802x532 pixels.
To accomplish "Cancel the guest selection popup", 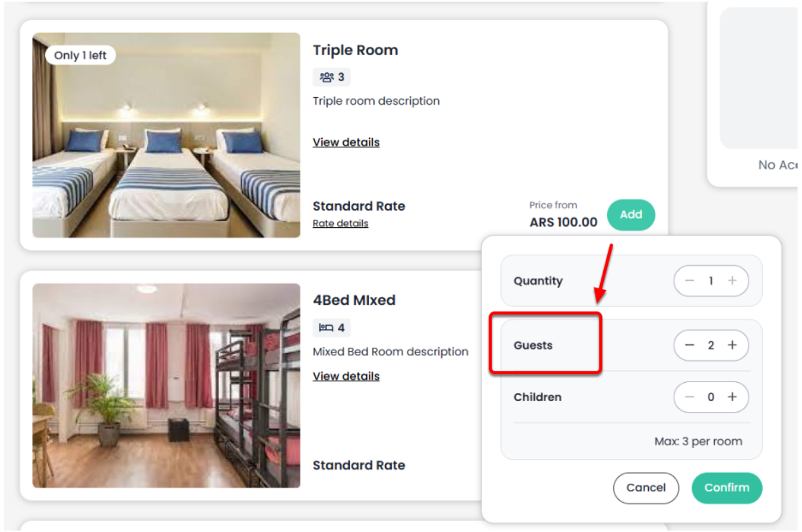I will coord(646,488).
